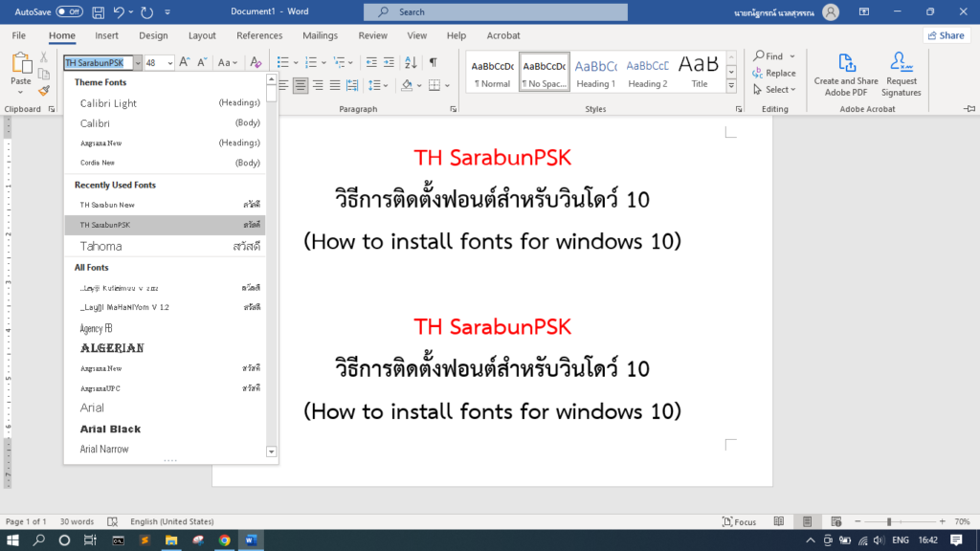The image size is (980, 551).
Task: Open the Layout ribbon tab
Action: click(202, 35)
